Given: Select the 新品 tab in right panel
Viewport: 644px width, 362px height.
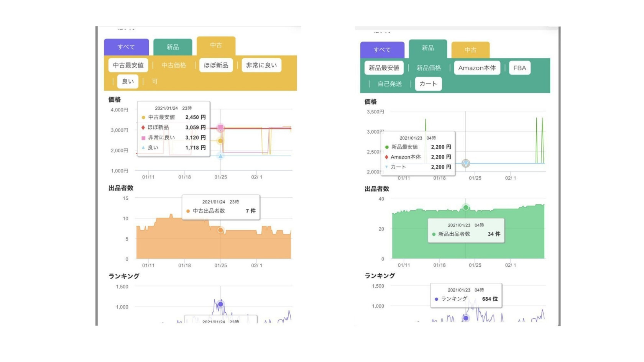Looking at the screenshot, I should 428,49.
